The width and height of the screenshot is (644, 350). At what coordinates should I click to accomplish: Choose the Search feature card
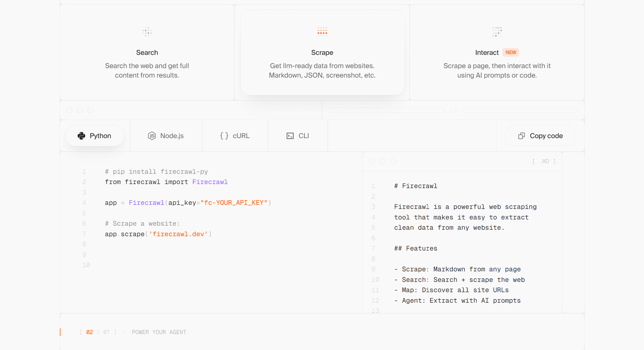[x=147, y=52]
